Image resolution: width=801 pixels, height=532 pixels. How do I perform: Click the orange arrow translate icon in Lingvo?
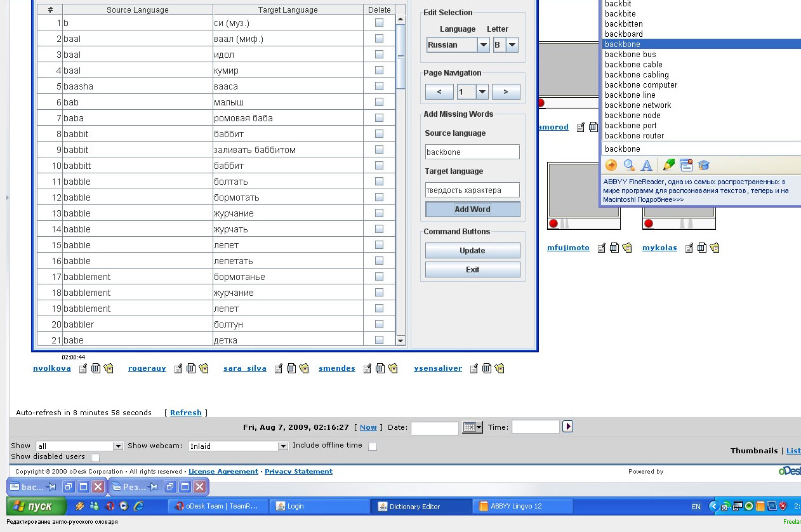point(611,165)
